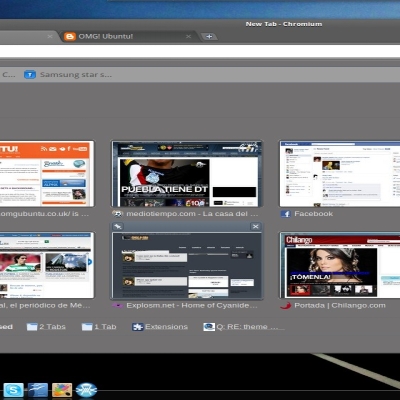Viewport: 400px width, 400px height.
Task: Click the Chilango.com red favicon
Action: point(286,305)
